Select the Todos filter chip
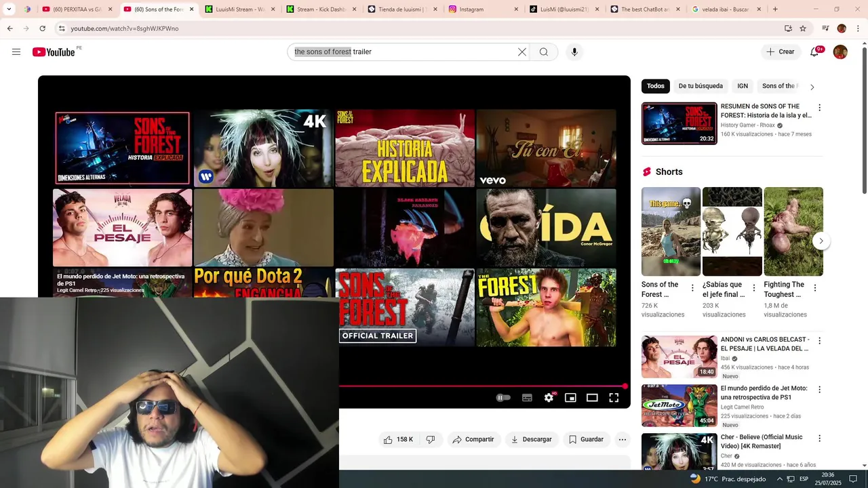 (656, 86)
